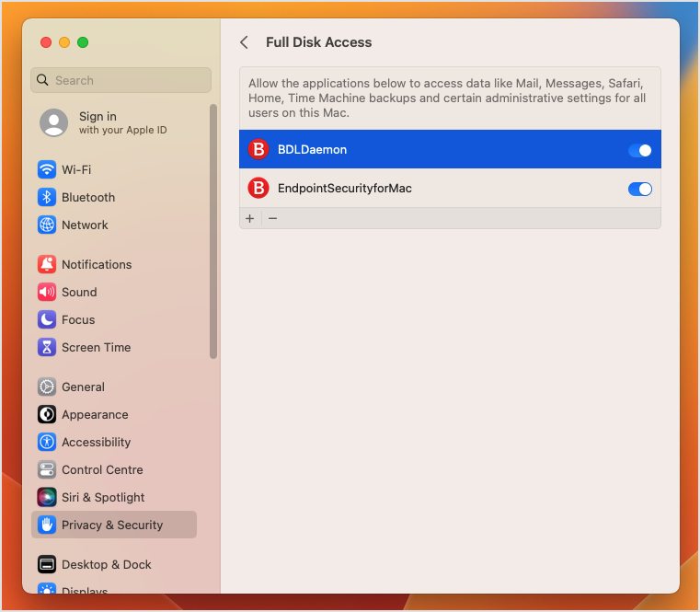The image size is (700, 612).
Task: Switch to the Notifications pane label
Action: 97,264
